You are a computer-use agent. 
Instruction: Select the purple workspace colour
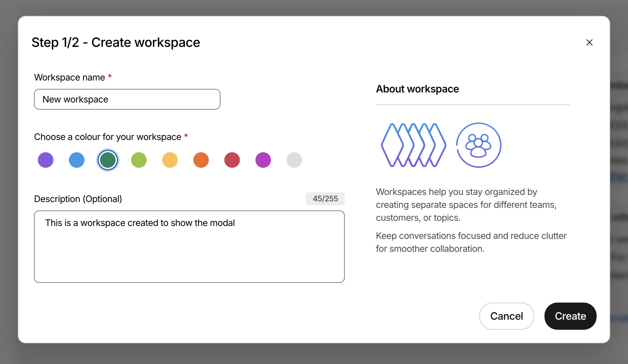[x=46, y=160]
